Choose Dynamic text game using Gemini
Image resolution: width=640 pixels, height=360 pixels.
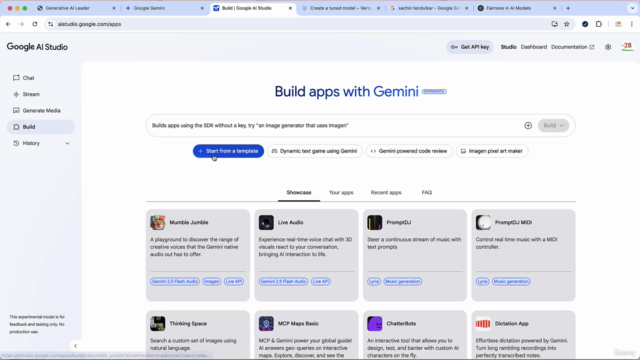click(314, 151)
